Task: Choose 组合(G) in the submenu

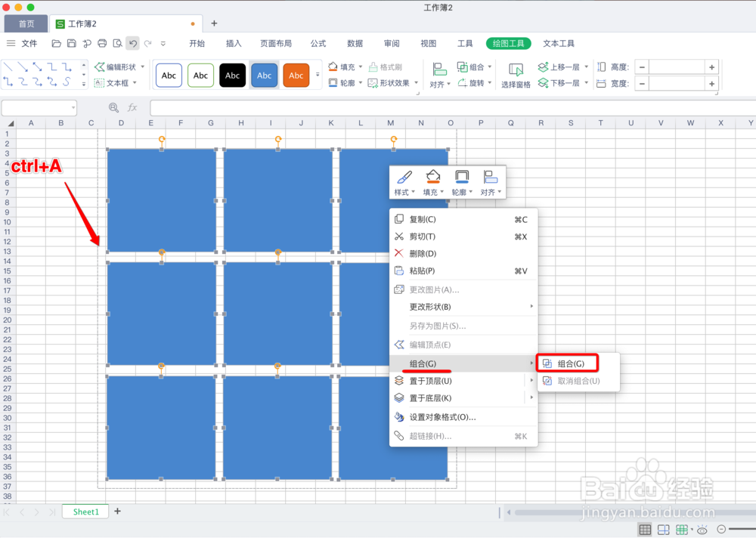Action: [x=568, y=363]
